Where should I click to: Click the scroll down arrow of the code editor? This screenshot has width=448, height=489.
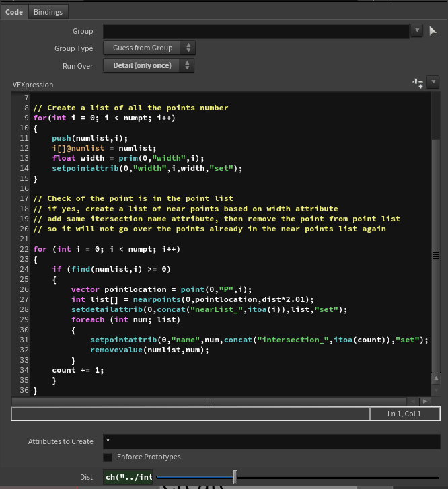436,390
